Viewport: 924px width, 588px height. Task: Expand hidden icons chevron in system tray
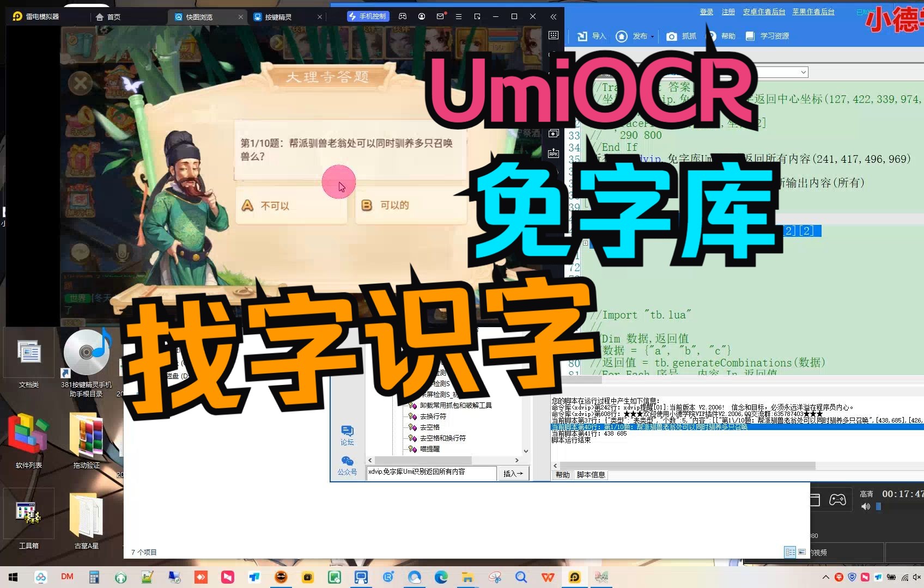(825, 577)
